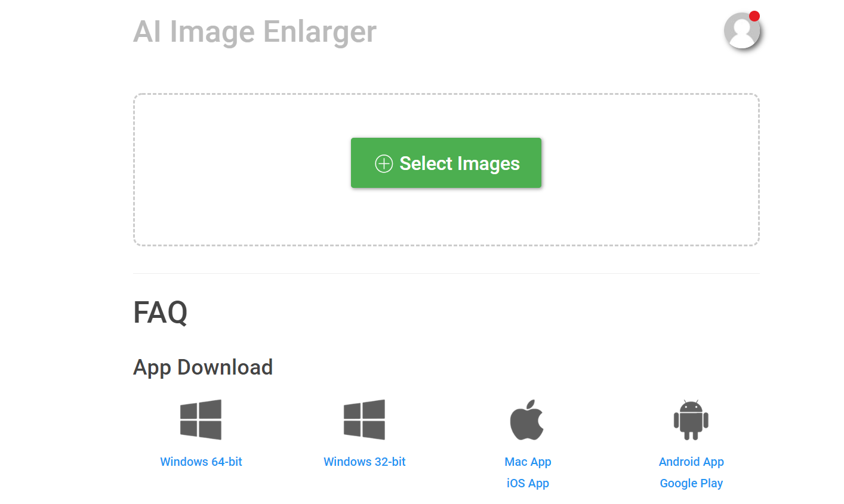
Task: Click the divider line above FAQ
Action: (446, 273)
